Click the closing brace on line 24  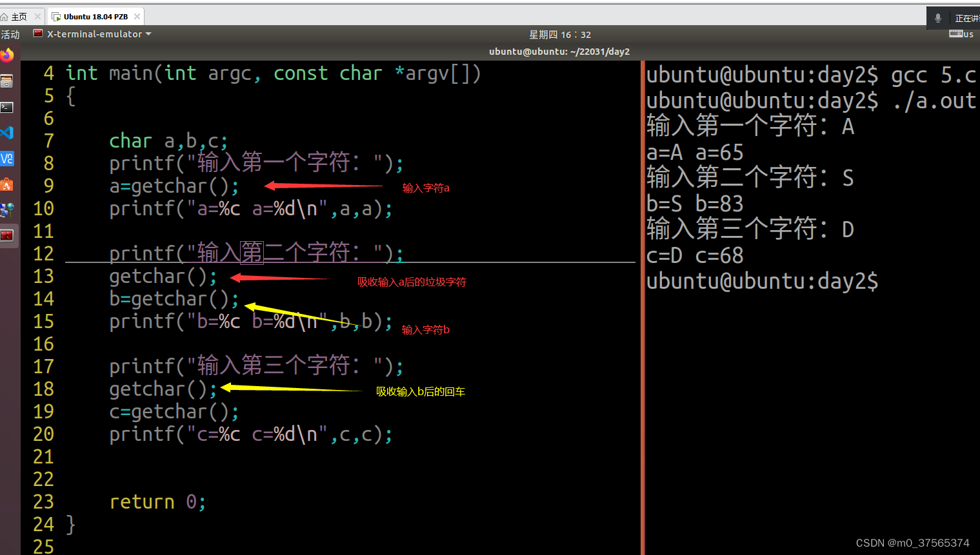pos(71,525)
